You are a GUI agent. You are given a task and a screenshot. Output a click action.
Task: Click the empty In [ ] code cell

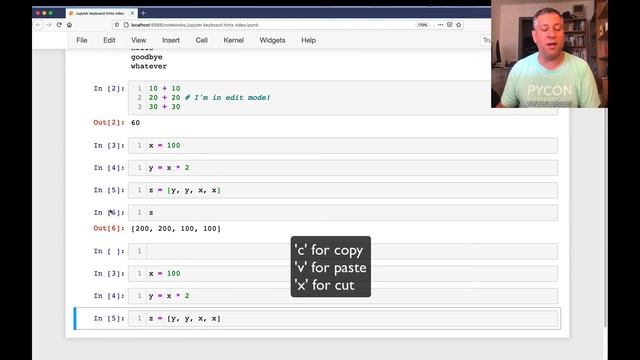tap(343, 251)
